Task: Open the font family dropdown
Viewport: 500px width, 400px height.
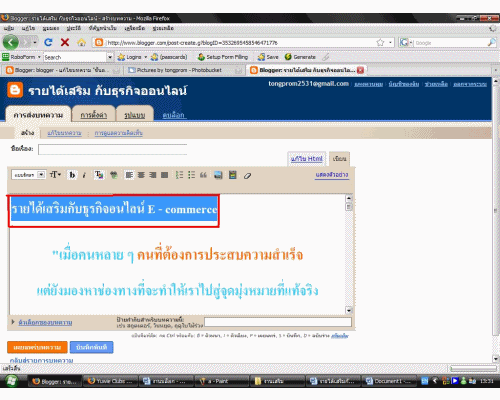Action: click(x=28, y=175)
